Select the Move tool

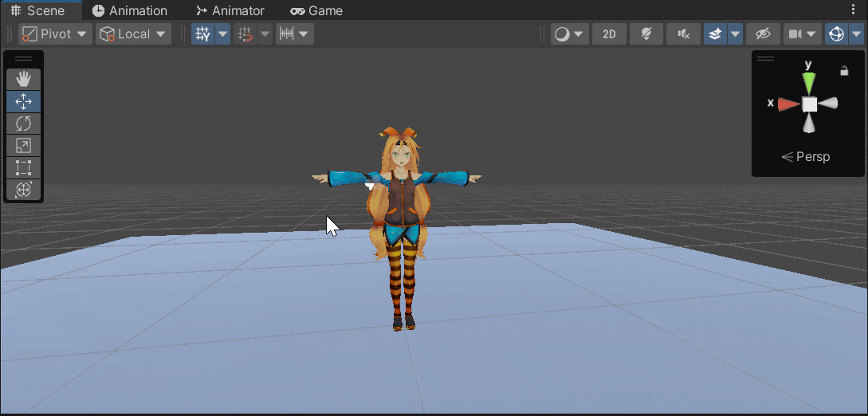click(x=23, y=102)
